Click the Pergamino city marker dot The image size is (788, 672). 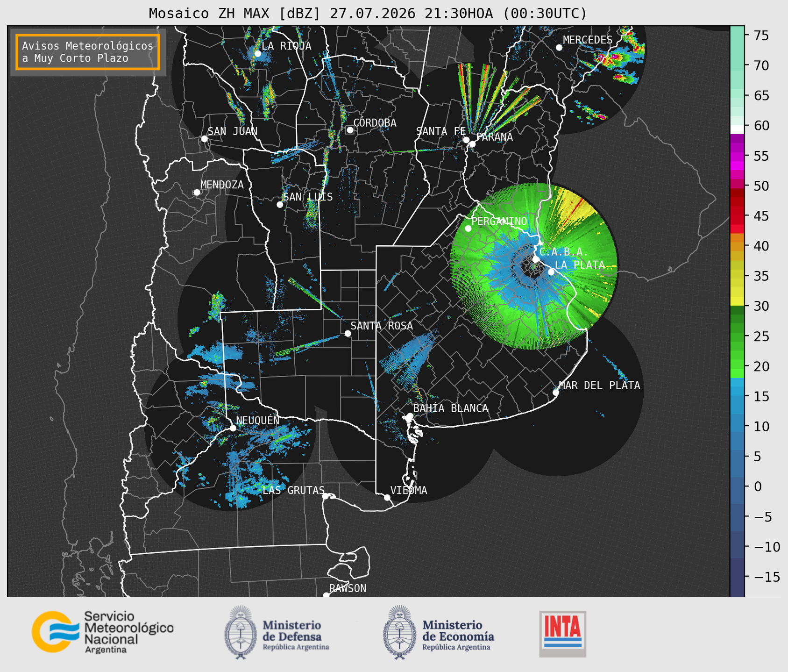click(x=468, y=229)
